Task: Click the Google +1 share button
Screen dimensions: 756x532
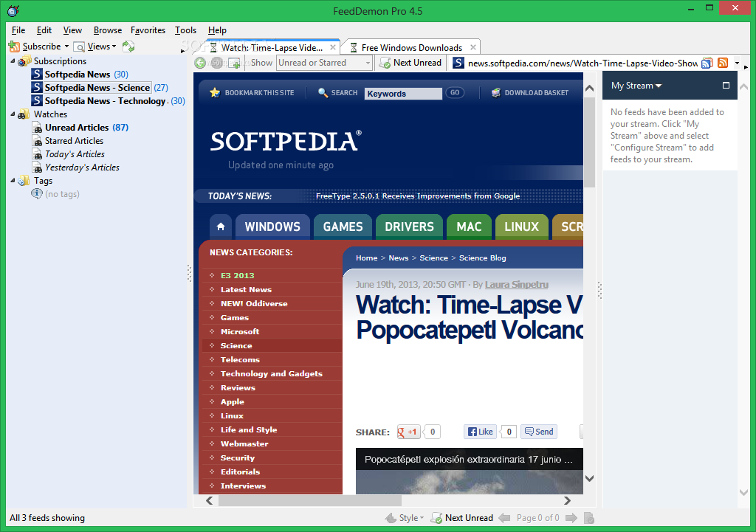Action: click(x=408, y=432)
